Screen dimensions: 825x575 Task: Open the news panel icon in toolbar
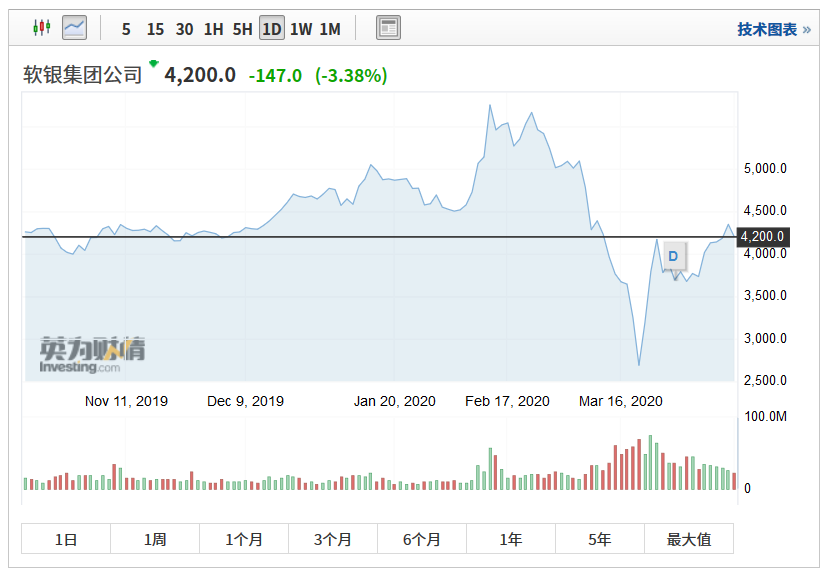click(388, 28)
